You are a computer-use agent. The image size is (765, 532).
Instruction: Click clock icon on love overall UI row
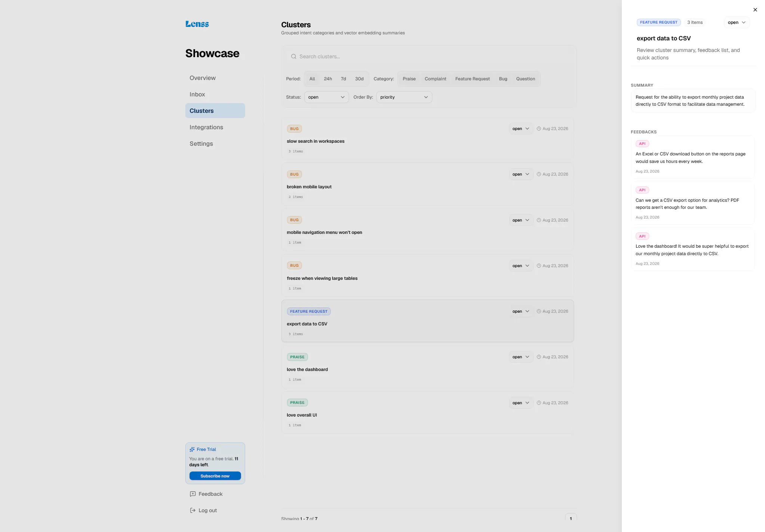(x=539, y=403)
